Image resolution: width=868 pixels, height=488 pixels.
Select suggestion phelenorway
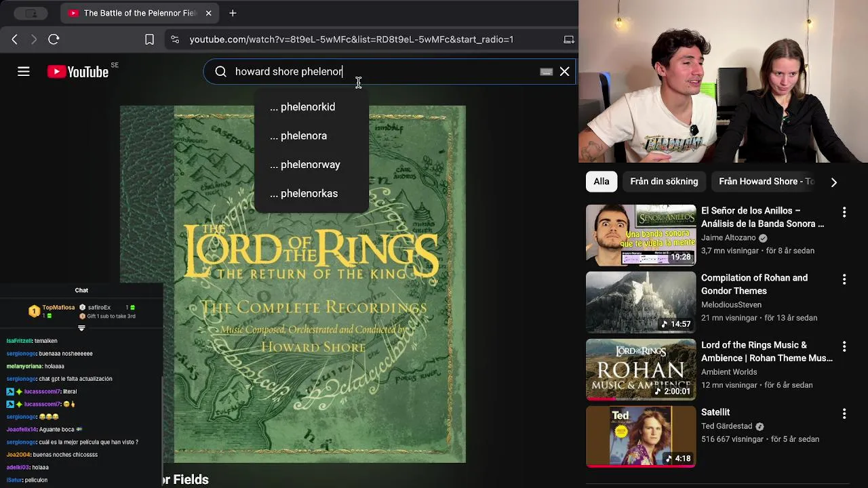click(x=311, y=165)
